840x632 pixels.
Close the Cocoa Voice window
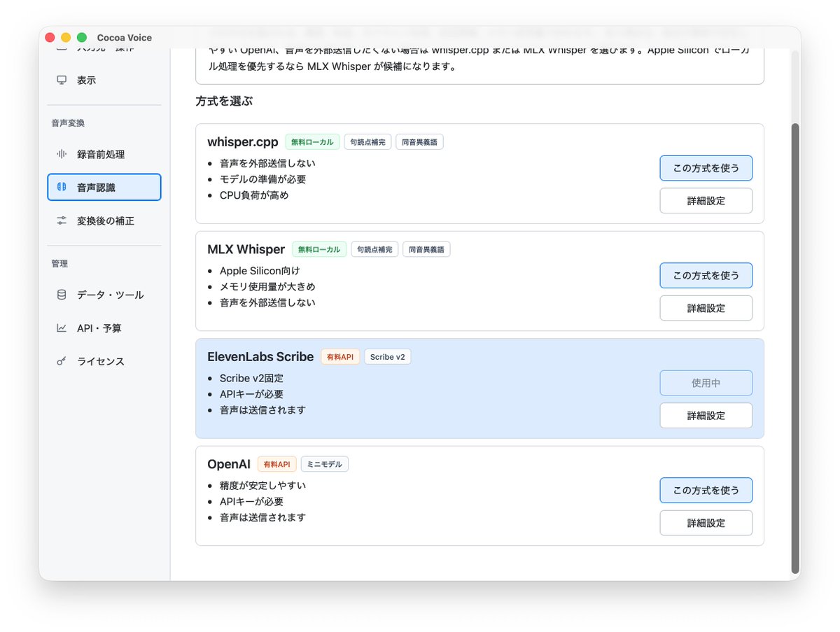coord(50,38)
